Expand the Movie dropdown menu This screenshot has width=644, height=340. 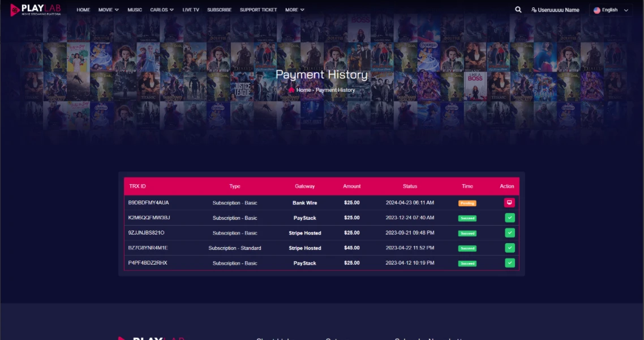(x=109, y=10)
